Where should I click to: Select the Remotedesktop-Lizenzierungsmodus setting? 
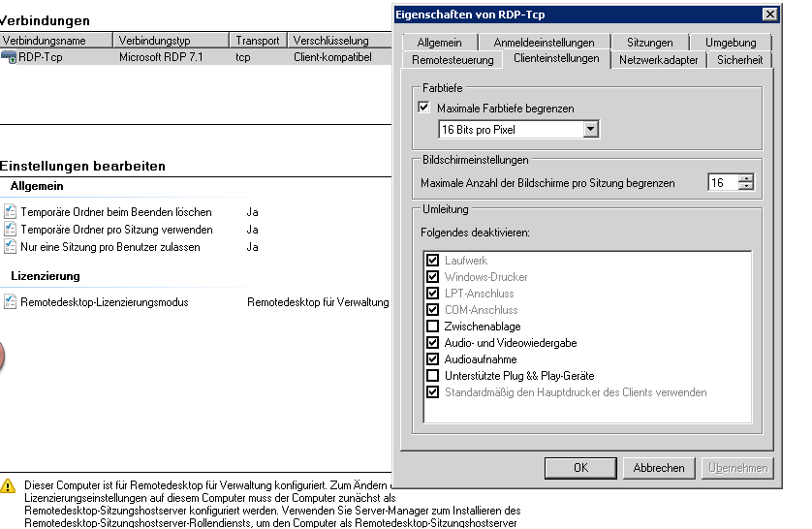point(105,301)
